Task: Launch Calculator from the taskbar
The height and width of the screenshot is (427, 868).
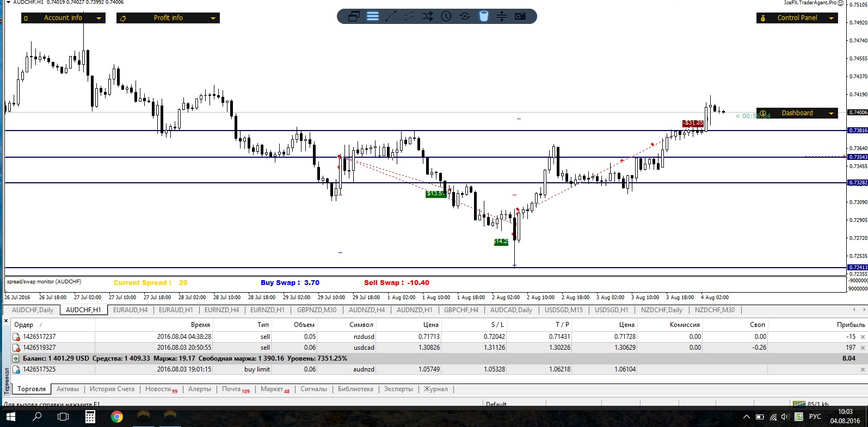Action: coord(90,417)
